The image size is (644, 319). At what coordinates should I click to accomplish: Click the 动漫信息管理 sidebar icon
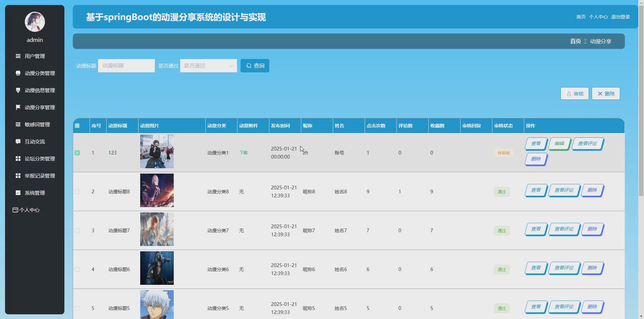(x=18, y=90)
